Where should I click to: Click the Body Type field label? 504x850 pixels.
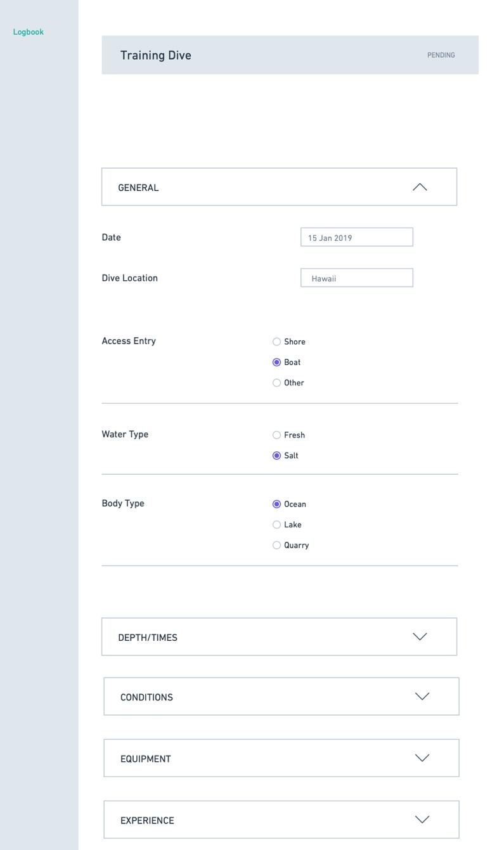pos(123,503)
